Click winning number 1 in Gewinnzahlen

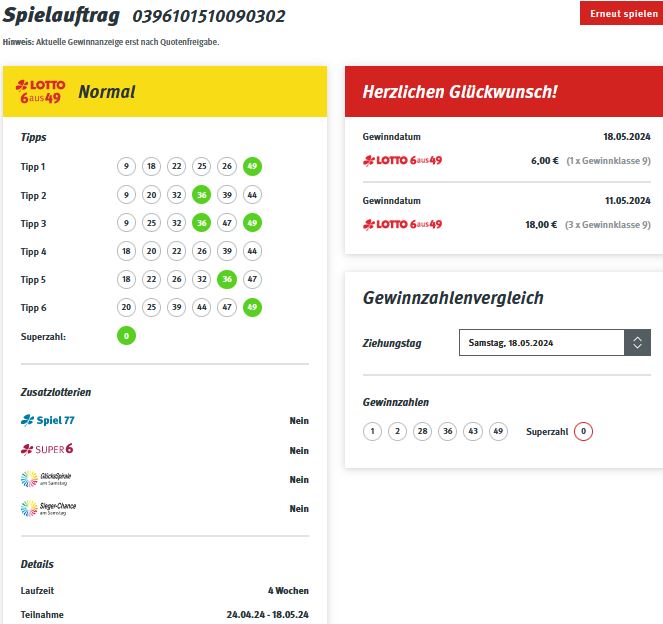[x=373, y=431]
